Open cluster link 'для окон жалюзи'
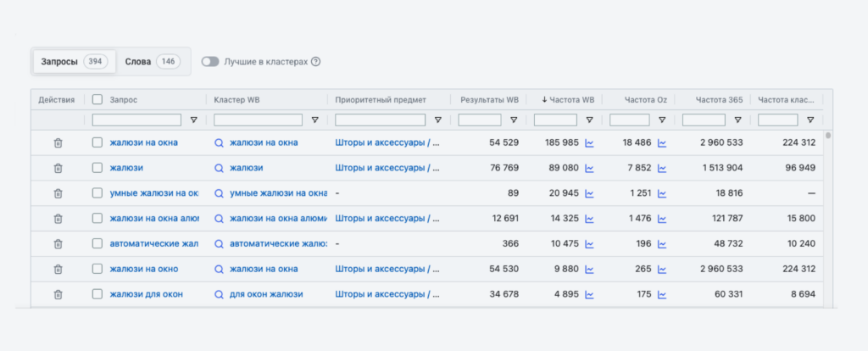 click(266, 294)
